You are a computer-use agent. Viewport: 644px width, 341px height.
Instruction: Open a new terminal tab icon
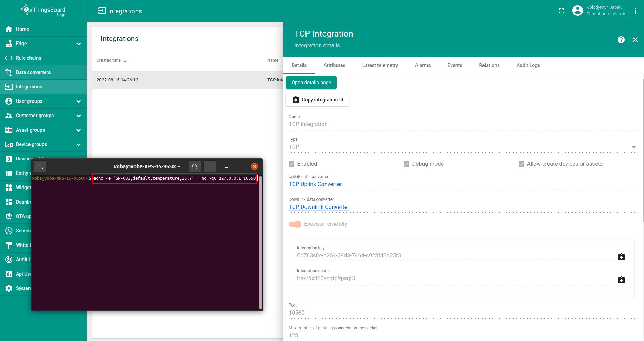tap(40, 166)
